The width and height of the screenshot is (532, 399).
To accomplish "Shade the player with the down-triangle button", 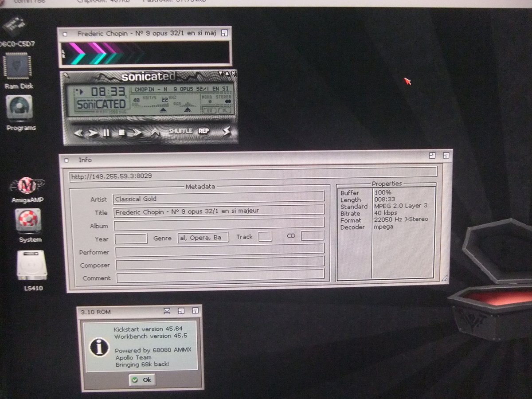I will (220, 73).
